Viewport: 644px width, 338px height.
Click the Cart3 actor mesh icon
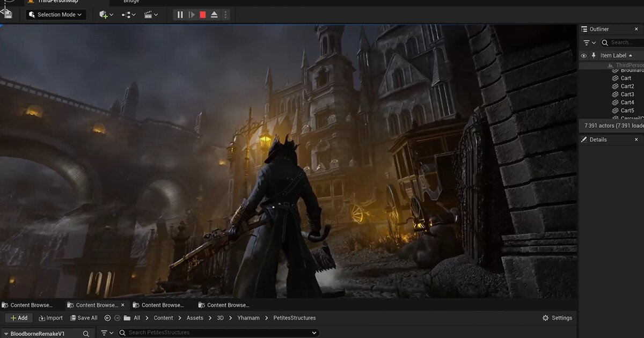coord(616,94)
